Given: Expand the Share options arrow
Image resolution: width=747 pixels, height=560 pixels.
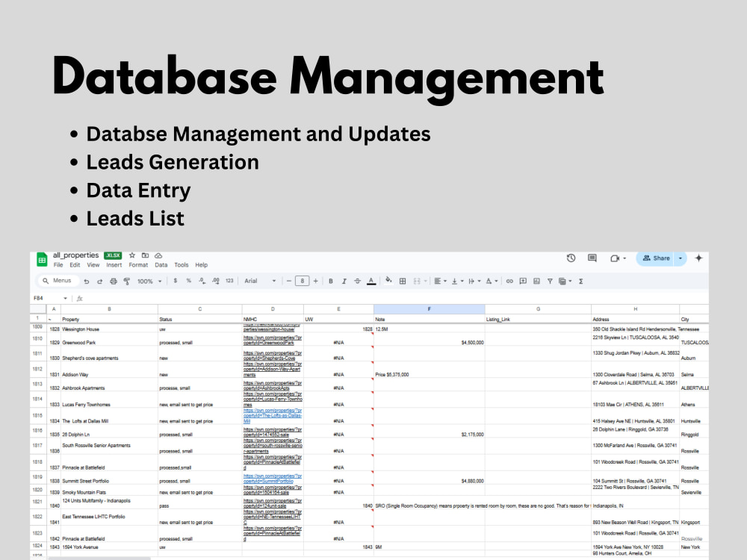Looking at the screenshot, I should 681,258.
